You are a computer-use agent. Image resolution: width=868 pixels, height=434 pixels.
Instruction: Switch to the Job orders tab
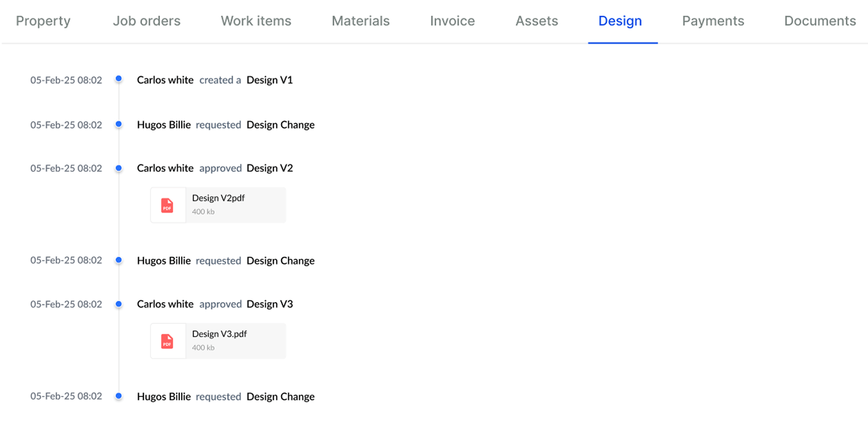[147, 20]
